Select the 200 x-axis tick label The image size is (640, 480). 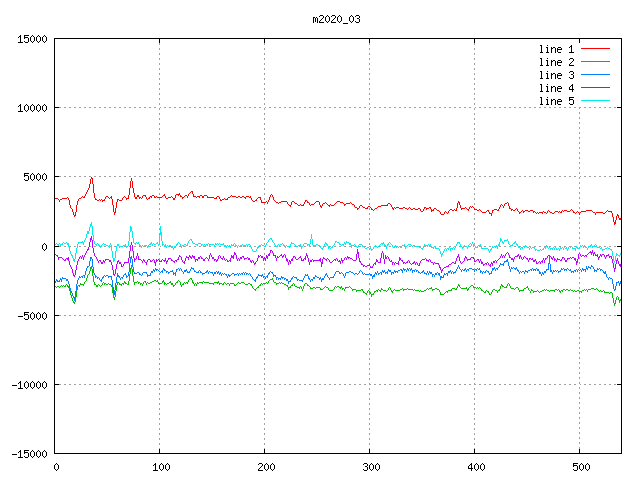click(265, 467)
